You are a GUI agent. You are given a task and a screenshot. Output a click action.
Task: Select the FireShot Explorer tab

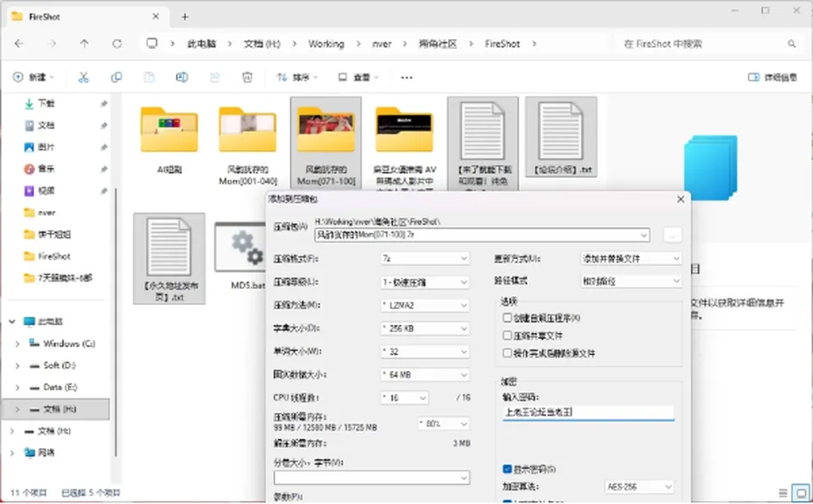click(x=86, y=17)
